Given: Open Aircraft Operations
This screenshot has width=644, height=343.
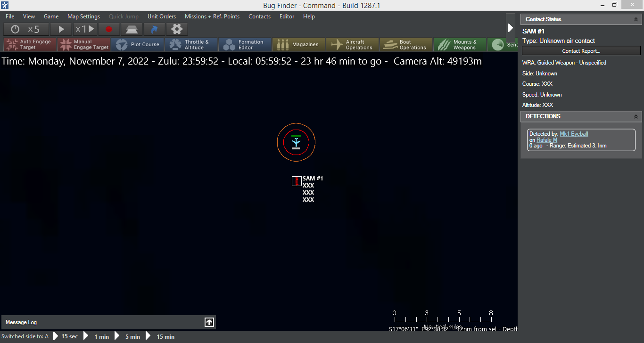Looking at the screenshot, I should coord(352,44).
